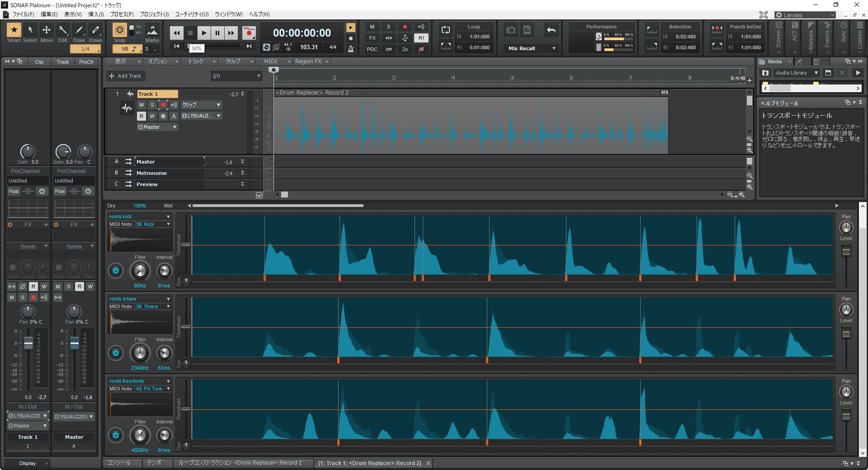
Task: Pause the transport
Action: (217, 33)
